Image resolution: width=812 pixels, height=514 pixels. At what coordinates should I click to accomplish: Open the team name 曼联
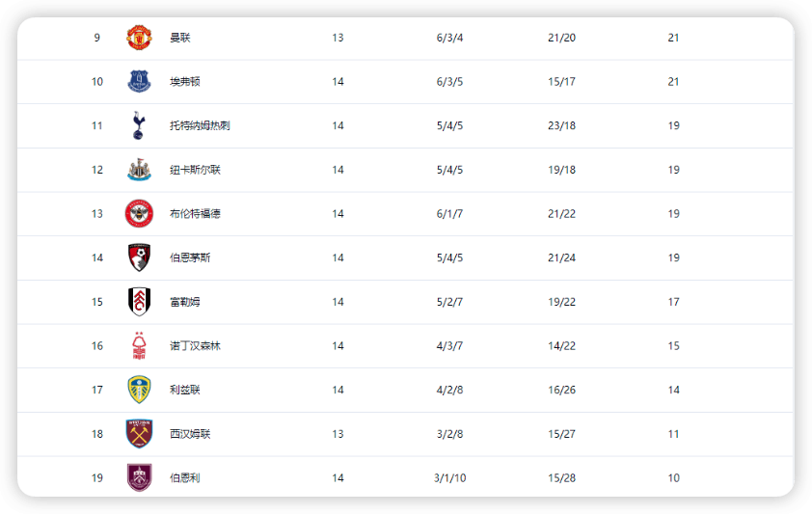click(x=180, y=38)
